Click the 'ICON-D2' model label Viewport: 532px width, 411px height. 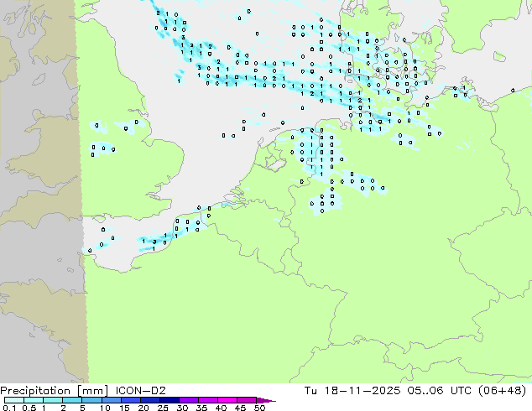pyautogui.click(x=140, y=391)
